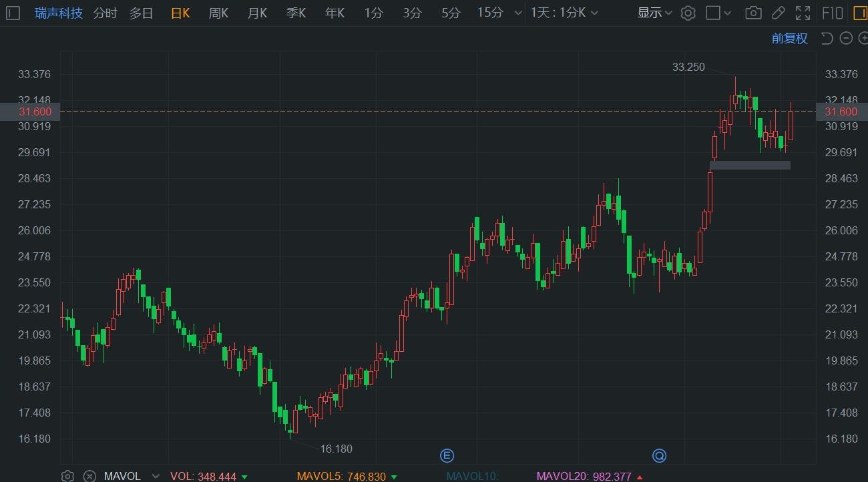The height and width of the screenshot is (482, 868).
Task: Expand the MAVOL indicator selector
Action: coord(156,476)
